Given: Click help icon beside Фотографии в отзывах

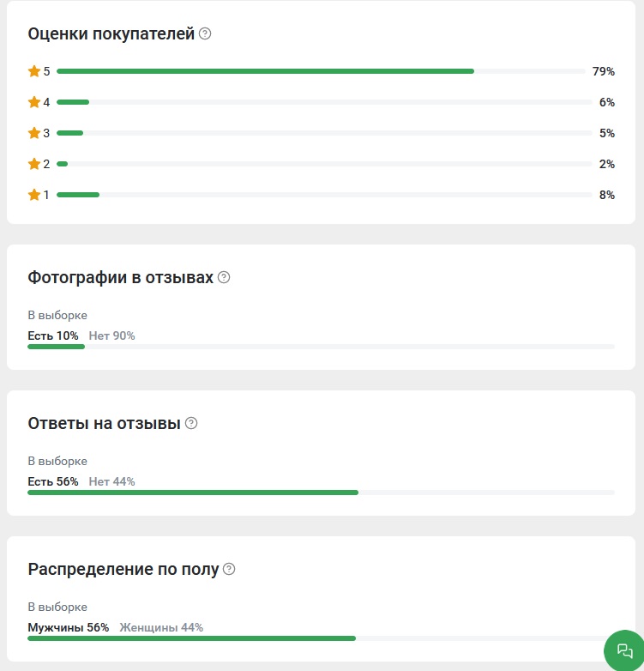Looking at the screenshot, I should [224, 277].
